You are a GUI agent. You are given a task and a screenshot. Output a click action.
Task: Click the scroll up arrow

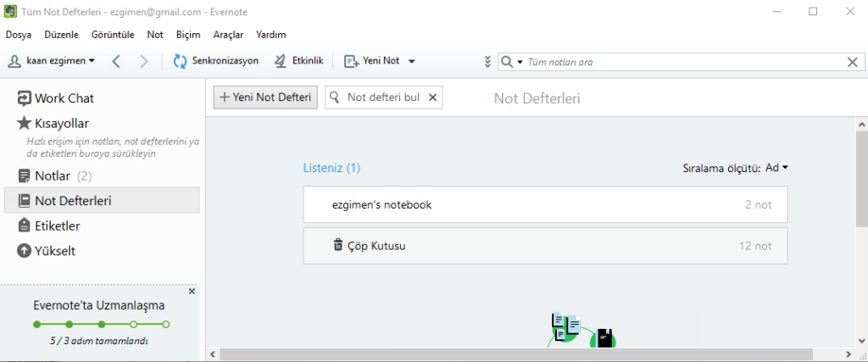click(861, 123)
